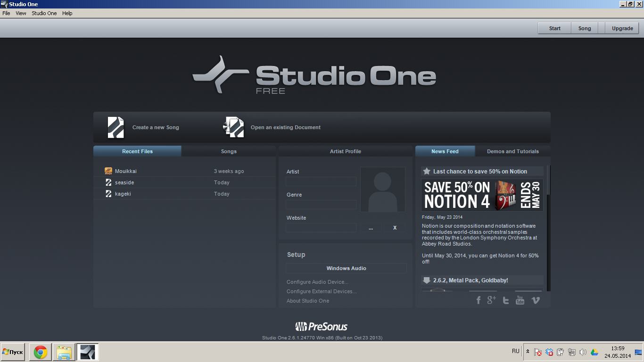This screenshot has width=644, height=362.
Task: Click the Artist Profile header
Action: point(346,151)
